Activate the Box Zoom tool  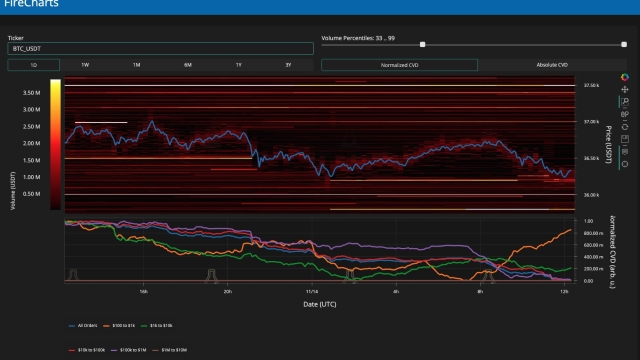click(x=624, y=102)
